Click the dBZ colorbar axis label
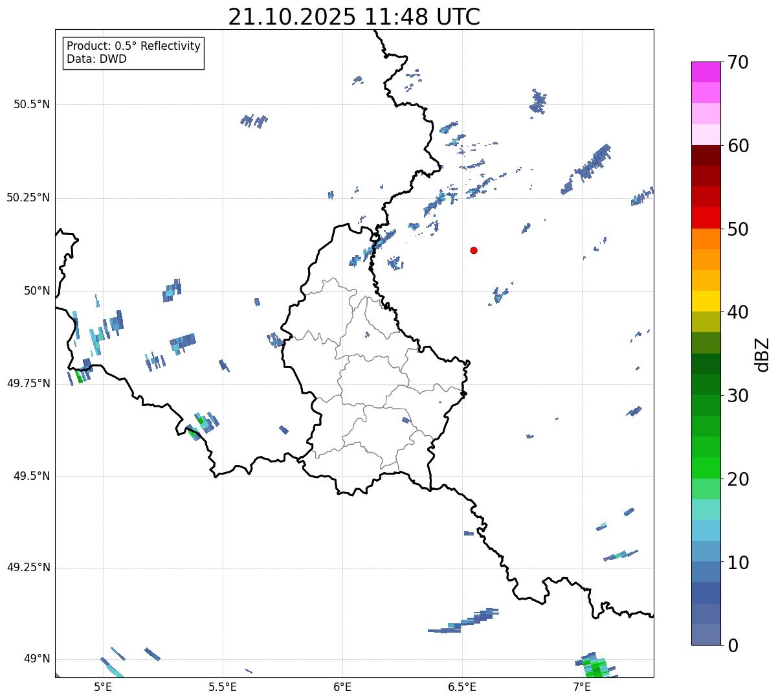The width and height of the screenshot is (778, 700). click(762, 354)
